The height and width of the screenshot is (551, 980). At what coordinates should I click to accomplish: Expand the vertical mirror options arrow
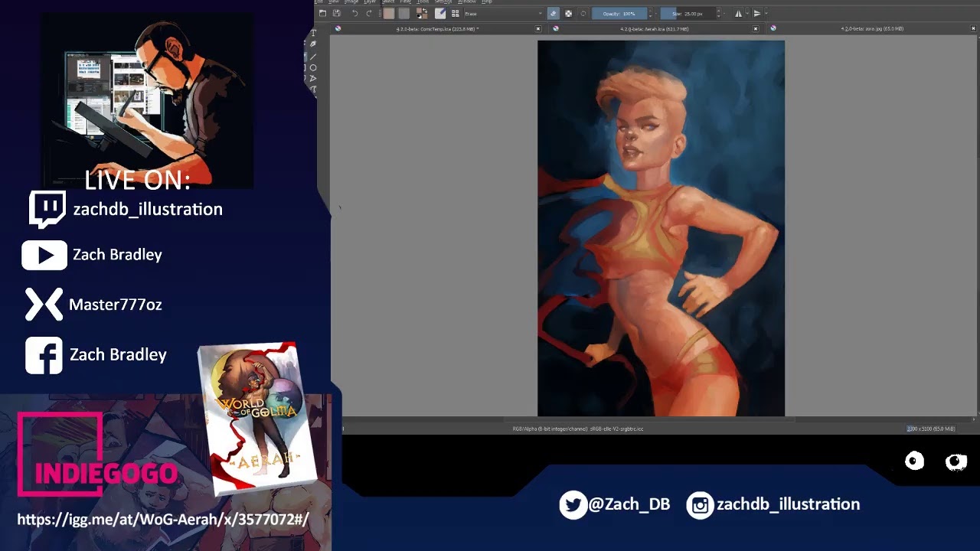766,14
